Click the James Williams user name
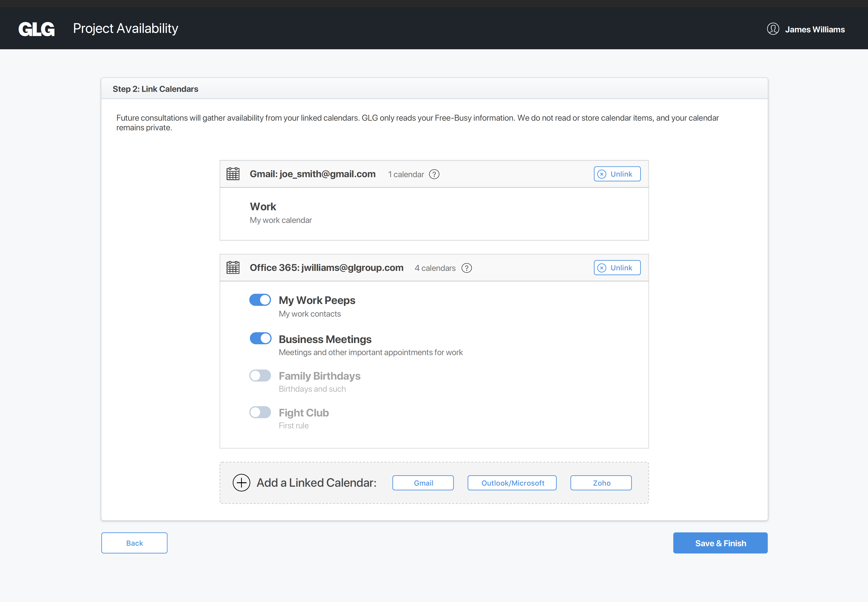 coord(815,29)
